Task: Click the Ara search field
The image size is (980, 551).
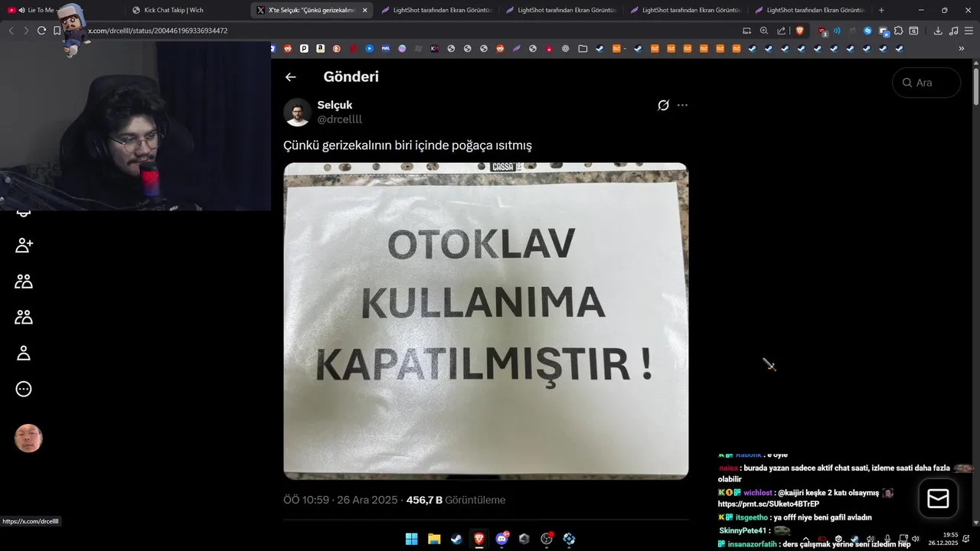Action: coord(926,83)
